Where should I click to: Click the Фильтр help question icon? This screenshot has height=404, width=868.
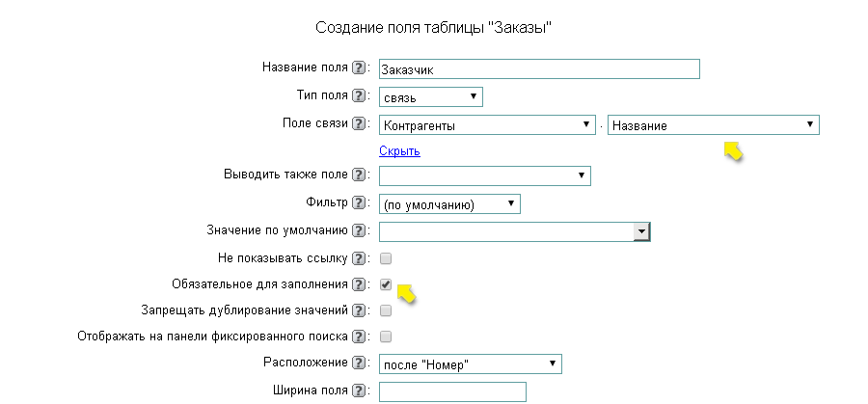tap(359, 202)
